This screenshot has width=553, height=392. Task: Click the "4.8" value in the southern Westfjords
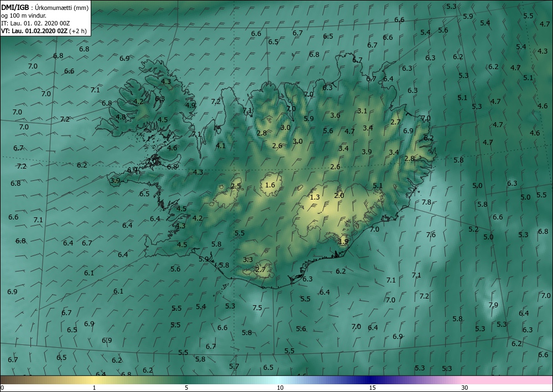coord(121,117)
